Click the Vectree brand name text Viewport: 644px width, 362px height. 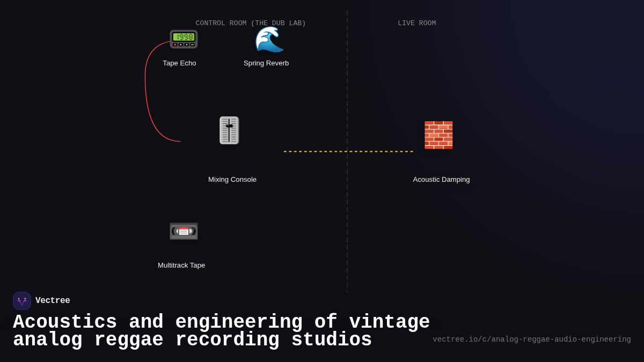(x=53, y=300)
